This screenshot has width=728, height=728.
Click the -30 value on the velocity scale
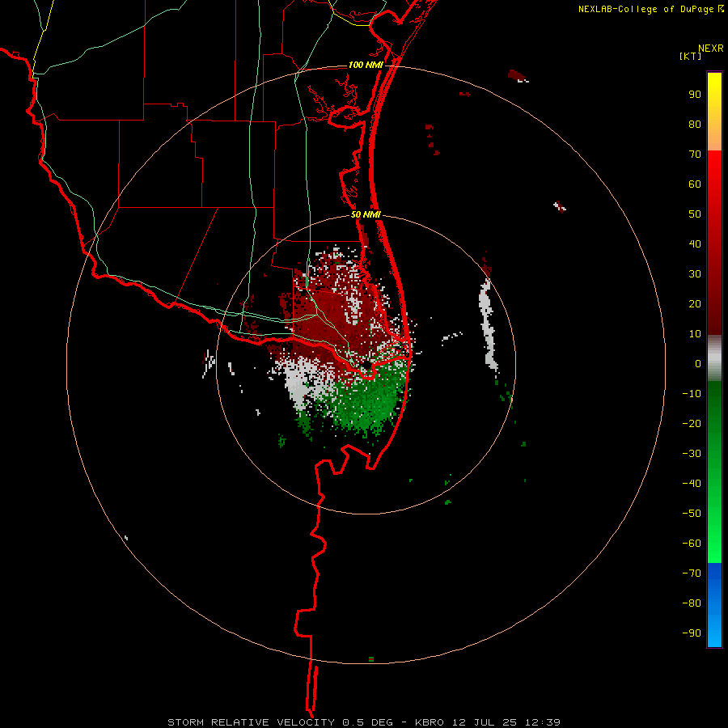pyautogui.click(x=692, y=454)
